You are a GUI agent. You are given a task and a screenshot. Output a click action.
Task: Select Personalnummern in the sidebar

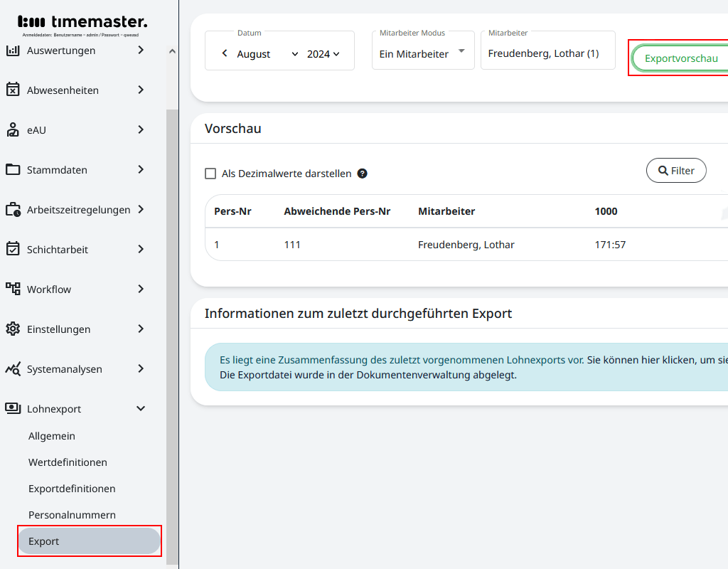(x=72, y=515)
